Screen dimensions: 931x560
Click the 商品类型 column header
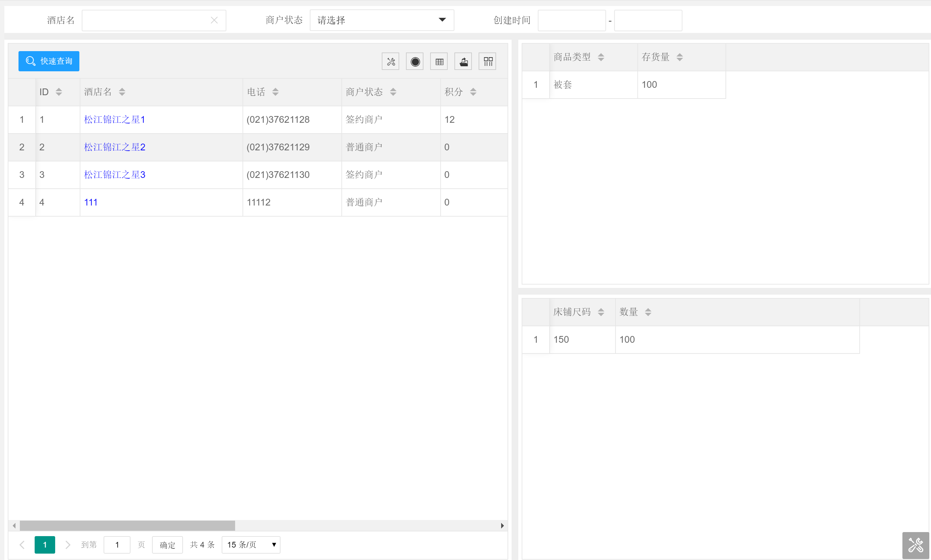572,57
